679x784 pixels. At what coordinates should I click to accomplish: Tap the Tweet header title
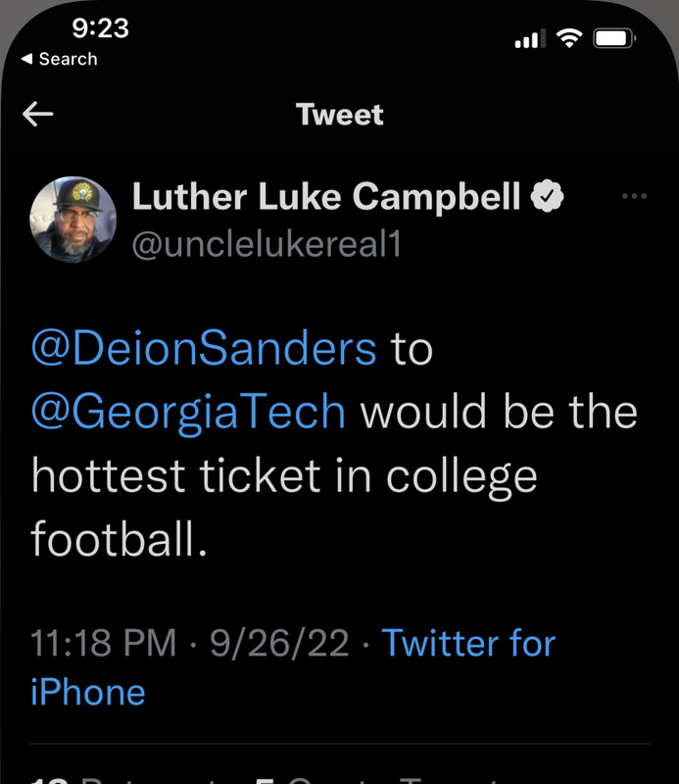[x=340, y=115]
